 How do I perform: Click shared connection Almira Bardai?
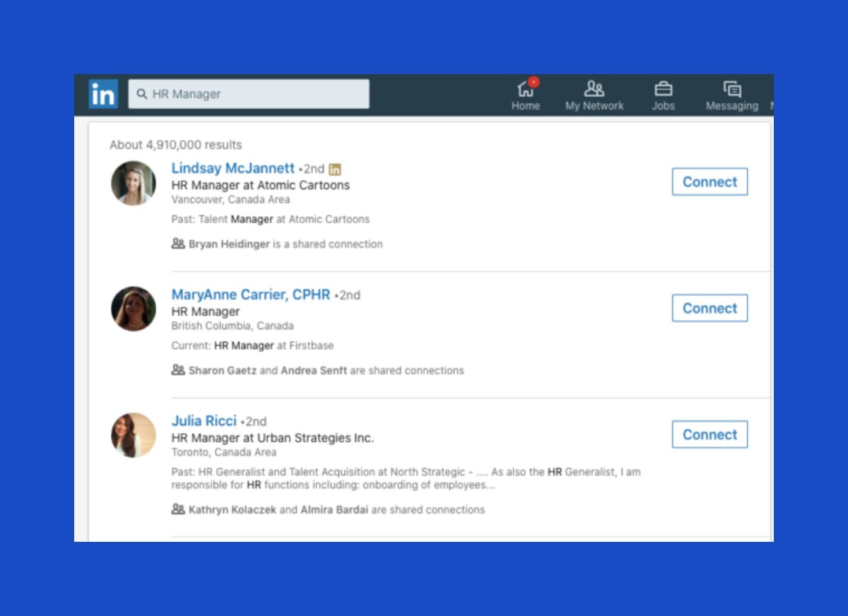pyautogui.click(x=334, y=509)
